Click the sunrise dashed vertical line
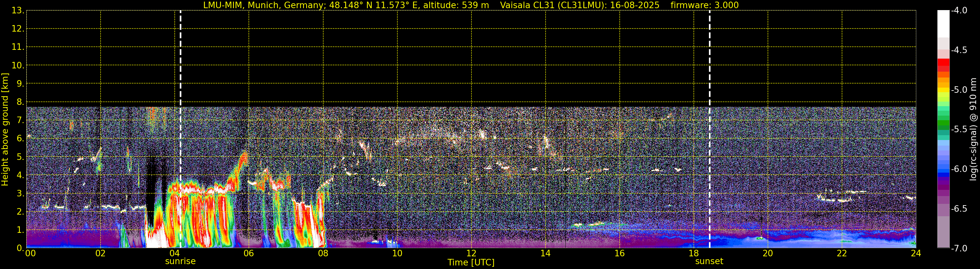 coord(180,57)
